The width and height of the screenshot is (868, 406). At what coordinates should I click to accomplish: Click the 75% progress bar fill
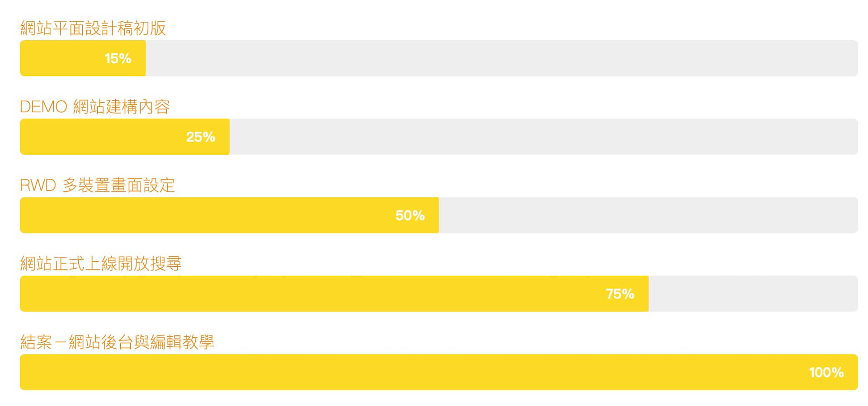point(334,293)
